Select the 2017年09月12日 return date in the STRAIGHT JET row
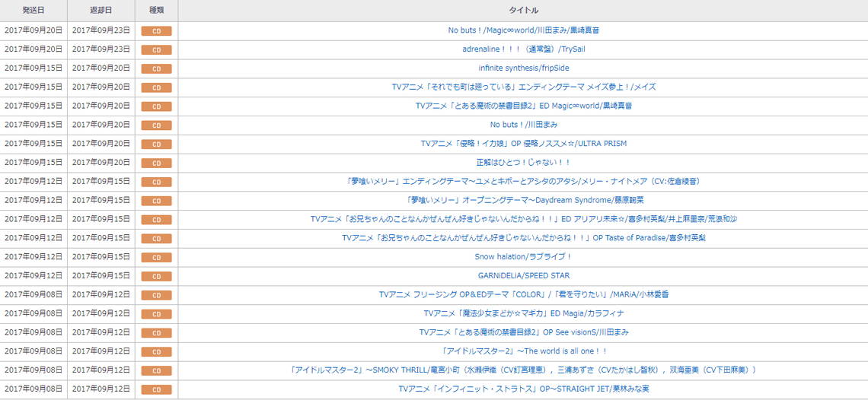This screenshot has height=400, width=868. pos(101,389)
